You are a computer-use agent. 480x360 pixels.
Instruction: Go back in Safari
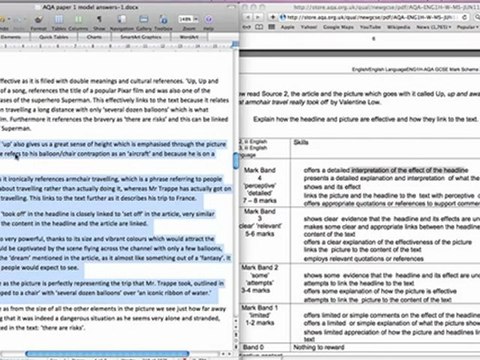point(248,17)
